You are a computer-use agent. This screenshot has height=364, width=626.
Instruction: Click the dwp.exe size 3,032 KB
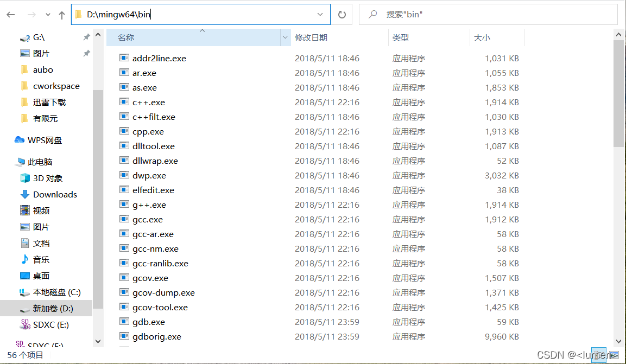502,175
